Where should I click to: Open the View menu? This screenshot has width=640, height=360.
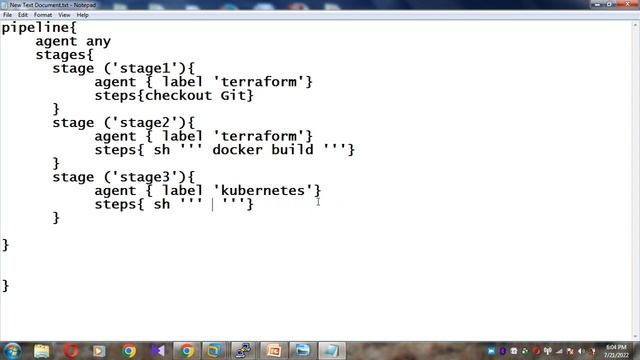click(x=64, y=15)
